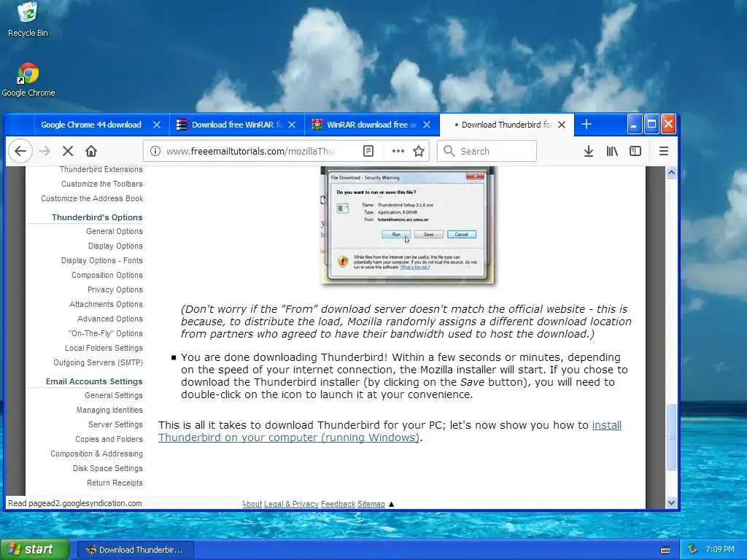This screenshot has width=747, height=560.
Task: Toggle reader view icon in address bar
Action: (368, 152)
